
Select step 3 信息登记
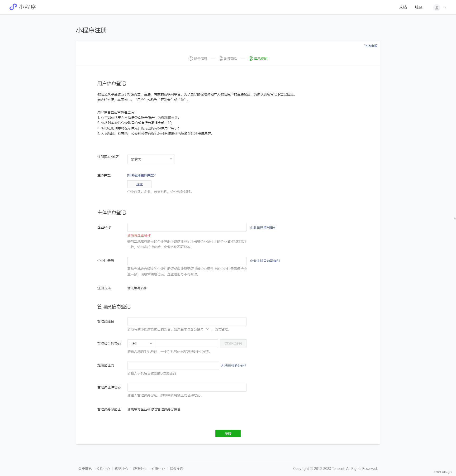point(258,58)
